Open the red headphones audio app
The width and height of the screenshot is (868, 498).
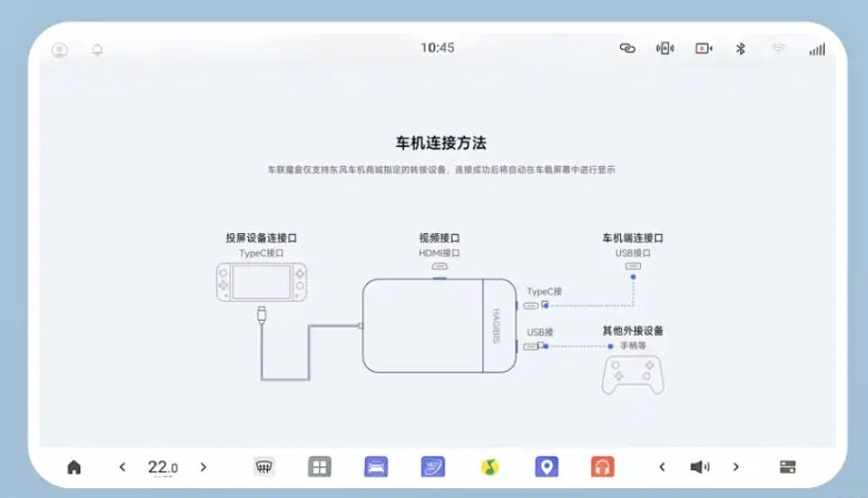pyautogui.click(x=603, y=467)
